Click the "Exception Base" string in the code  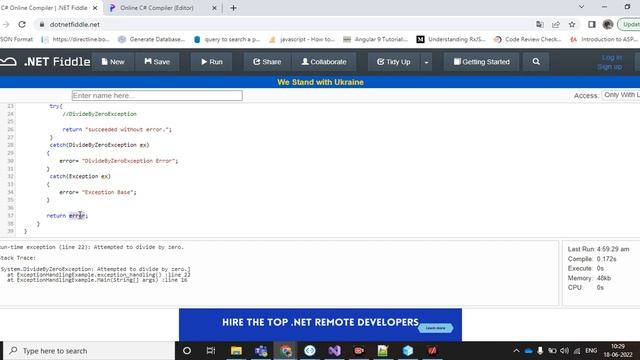108,192
